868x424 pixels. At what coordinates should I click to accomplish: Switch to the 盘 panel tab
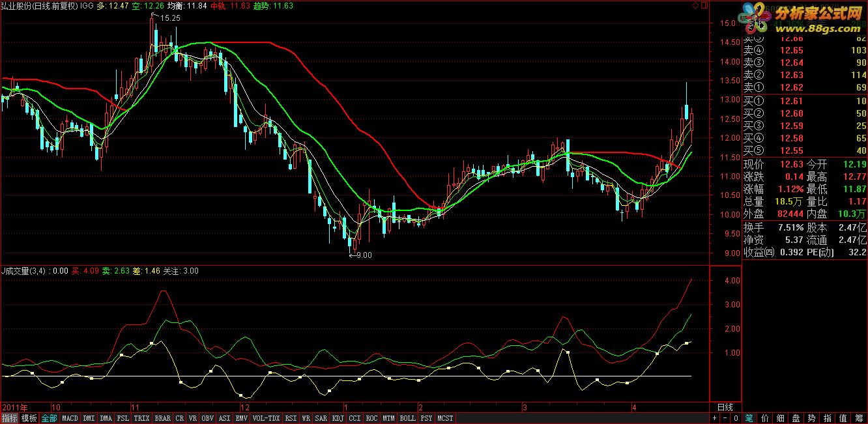[796, 418]
